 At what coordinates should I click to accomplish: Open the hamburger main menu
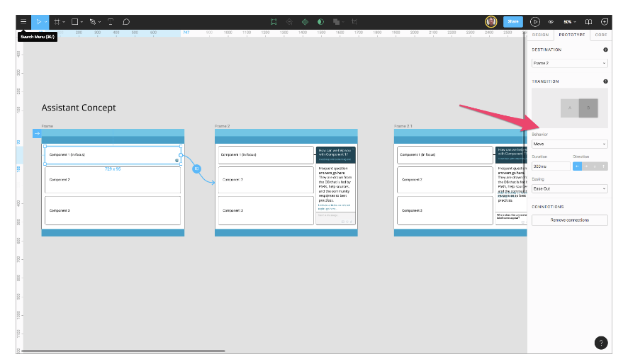click(23, 22)
